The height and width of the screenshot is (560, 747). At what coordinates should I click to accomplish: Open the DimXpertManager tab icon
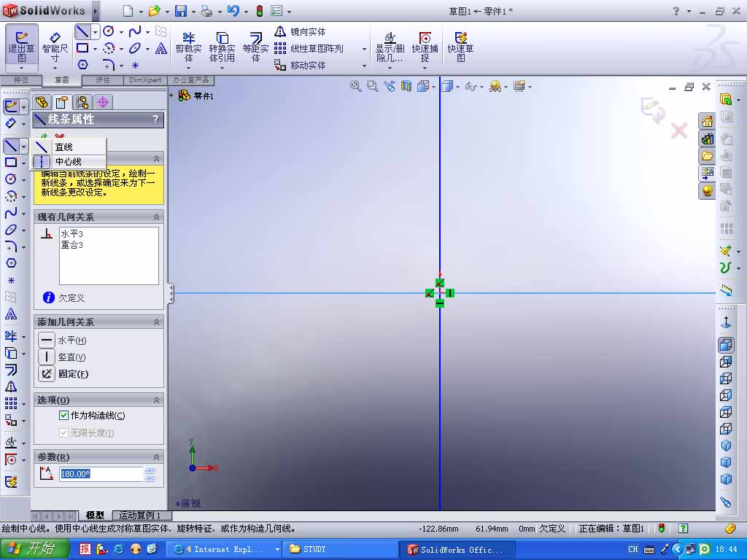pos(102,102)
